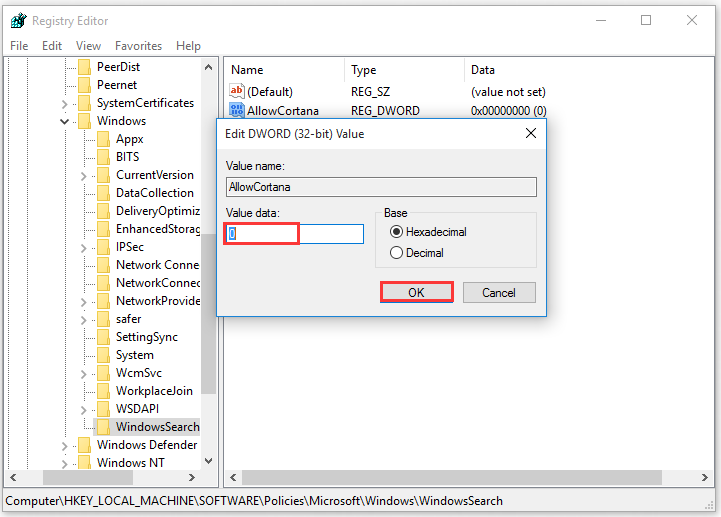
Task: Click the WorkplaceJoin folder icon
Action: coord(103,391)
